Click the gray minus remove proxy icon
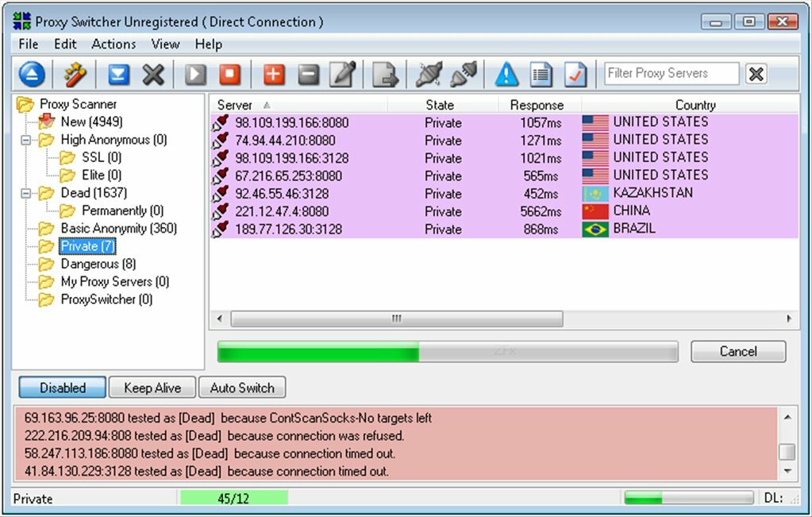Viewport: 812px width, 517px height. point(309,75)
